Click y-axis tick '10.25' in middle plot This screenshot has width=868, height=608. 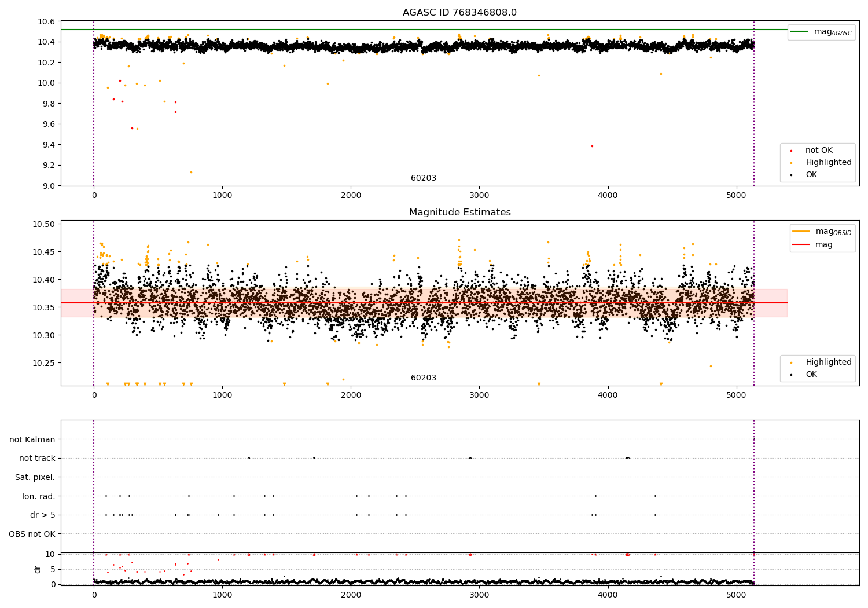[x=45, y=363]
